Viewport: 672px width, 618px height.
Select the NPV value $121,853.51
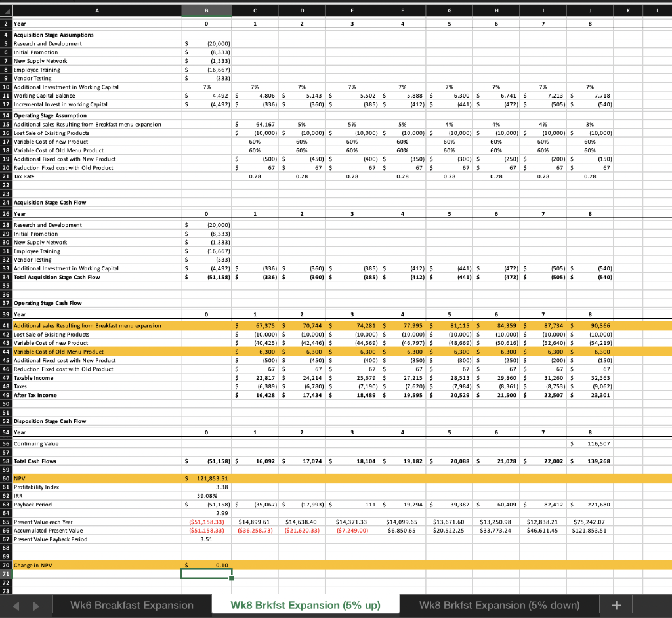[x=206, y=478]
